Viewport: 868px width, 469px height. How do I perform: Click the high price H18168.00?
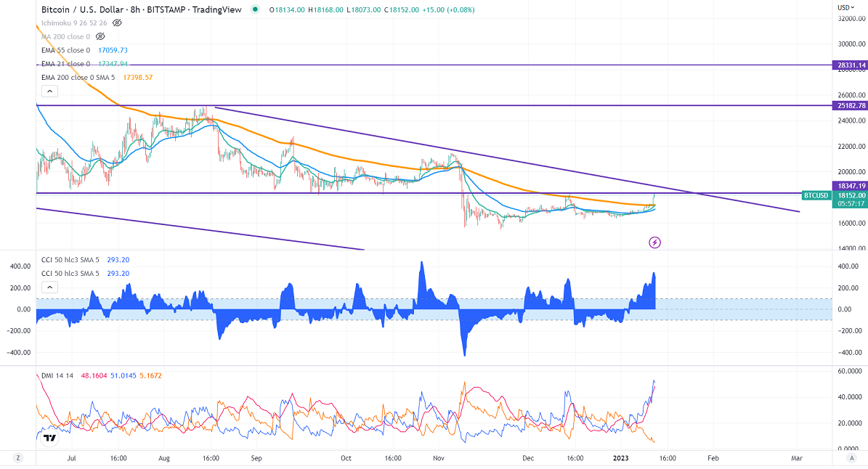[325, 10]
